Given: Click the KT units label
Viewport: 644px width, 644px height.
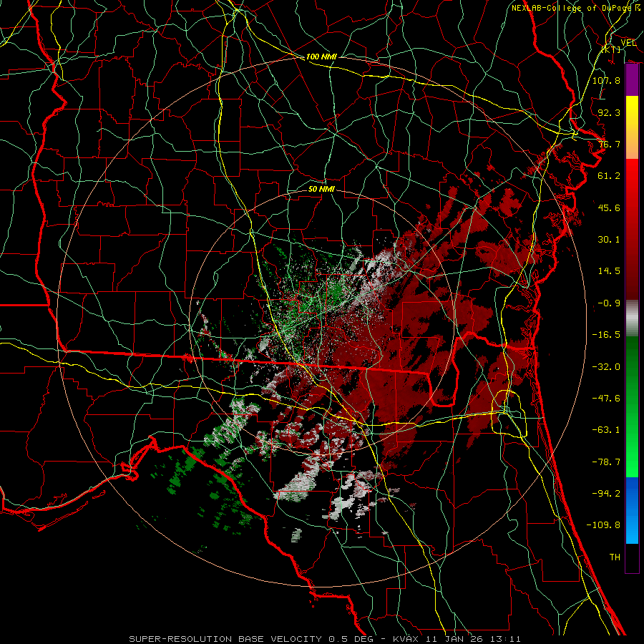Looking at the screenshot, I should point(611,49).
